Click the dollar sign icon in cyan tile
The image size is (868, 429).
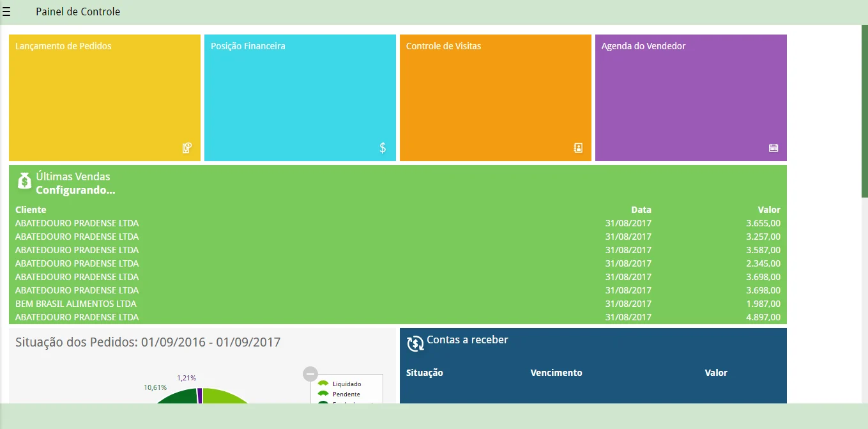(383, 148)
